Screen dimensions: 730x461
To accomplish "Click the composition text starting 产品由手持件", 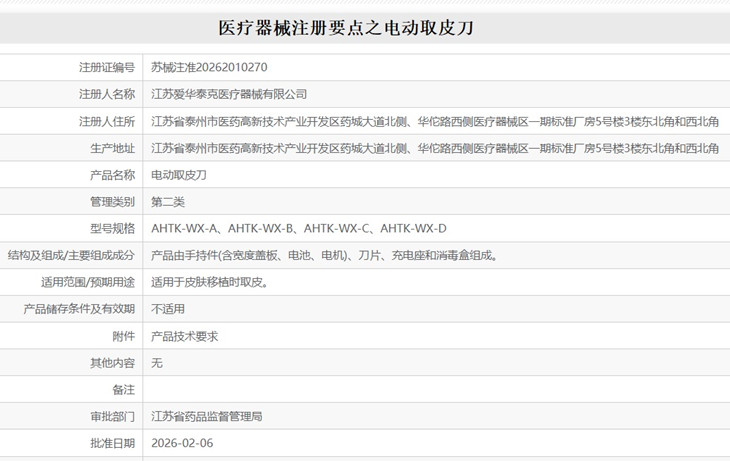I will 324,255.
